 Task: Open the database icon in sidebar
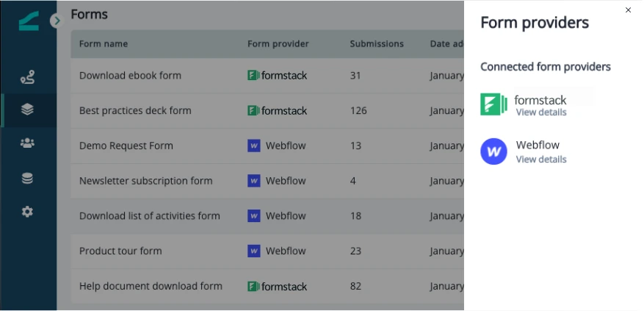(27, 178)
